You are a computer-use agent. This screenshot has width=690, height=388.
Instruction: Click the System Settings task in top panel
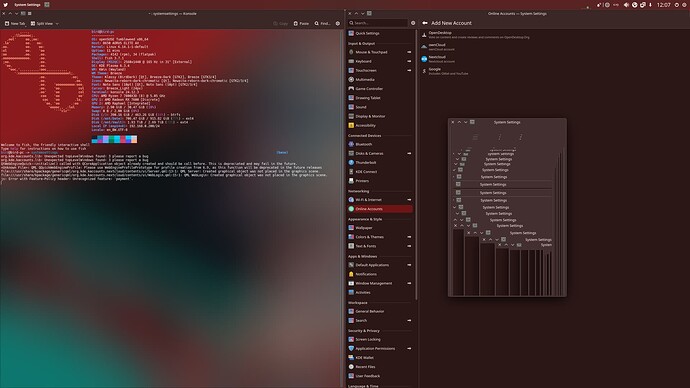point(27,5)
